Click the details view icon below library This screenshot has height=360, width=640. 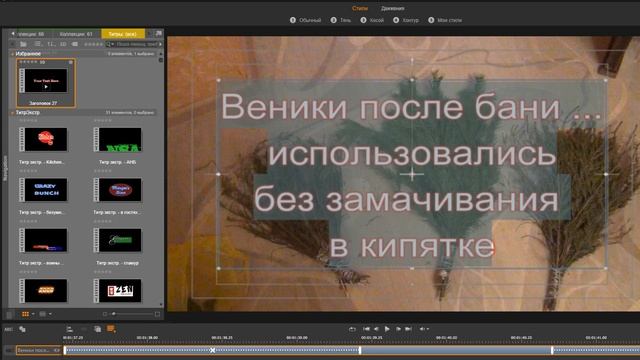click(42, 314)
